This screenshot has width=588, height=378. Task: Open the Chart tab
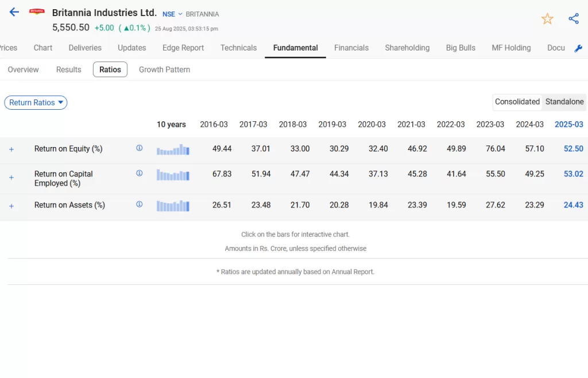click(42, 48)
